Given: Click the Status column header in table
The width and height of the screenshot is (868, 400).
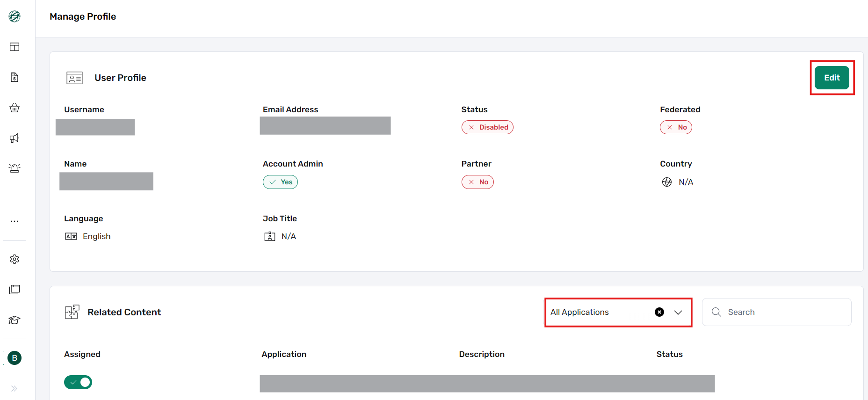Looking at the screenshot, I should pyautogui.click(x=669, y=354).
